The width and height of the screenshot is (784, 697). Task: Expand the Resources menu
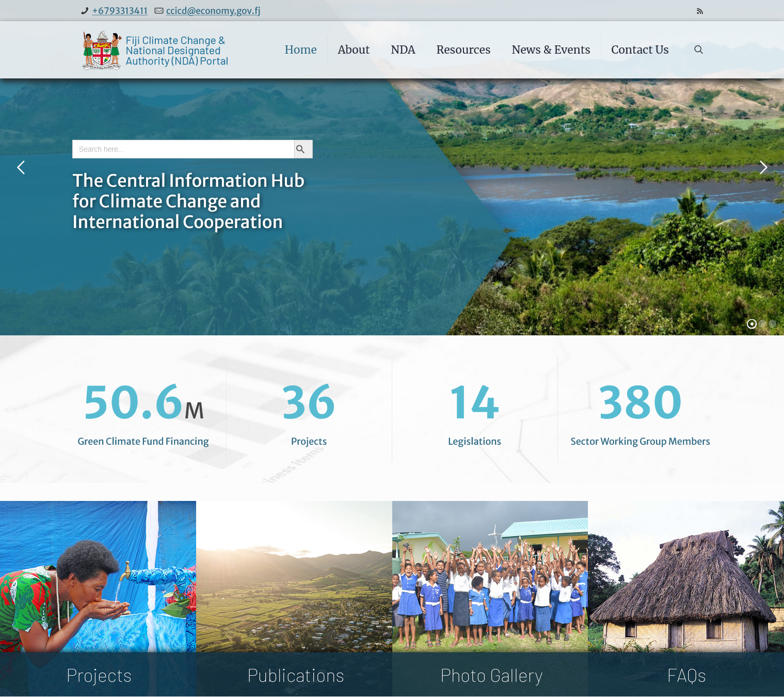tap(463, 50)
